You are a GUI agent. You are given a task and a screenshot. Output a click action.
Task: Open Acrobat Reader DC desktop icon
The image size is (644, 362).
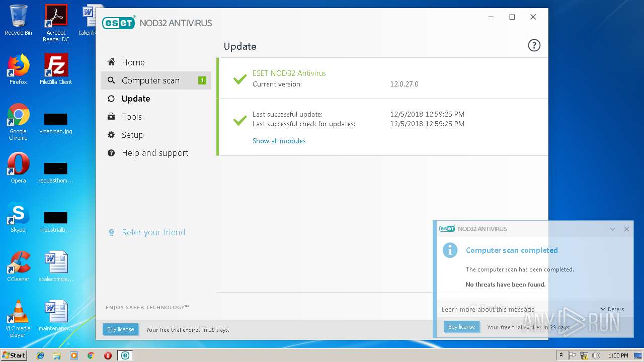[x=56, y=23]
